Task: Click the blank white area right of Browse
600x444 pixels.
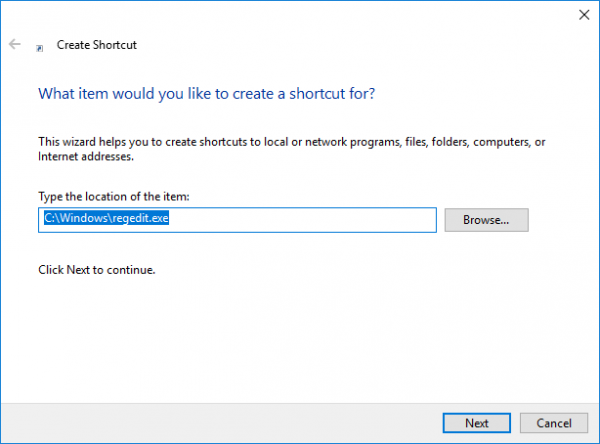Action: click(560, 219)
